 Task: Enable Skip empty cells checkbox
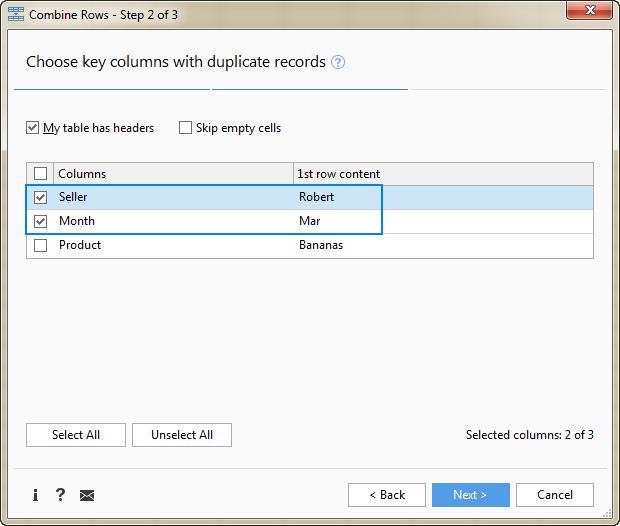(x=185, y=128)
